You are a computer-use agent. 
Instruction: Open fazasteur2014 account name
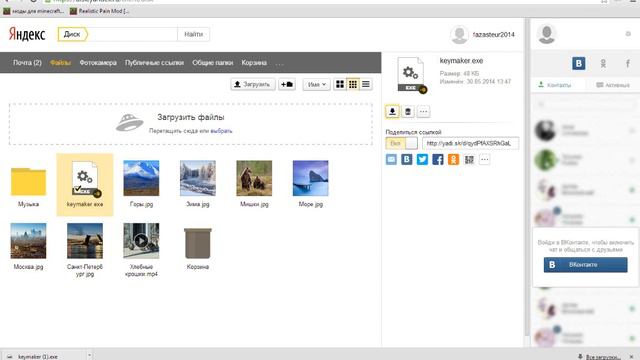tap(493, 35)
